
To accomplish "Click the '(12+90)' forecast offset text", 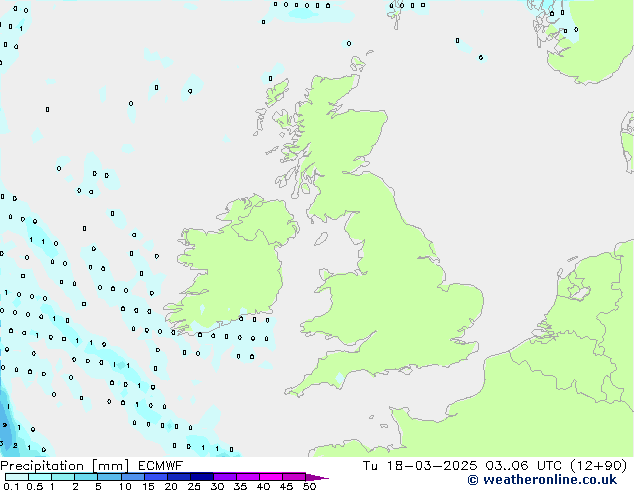I will pos(598,466).
